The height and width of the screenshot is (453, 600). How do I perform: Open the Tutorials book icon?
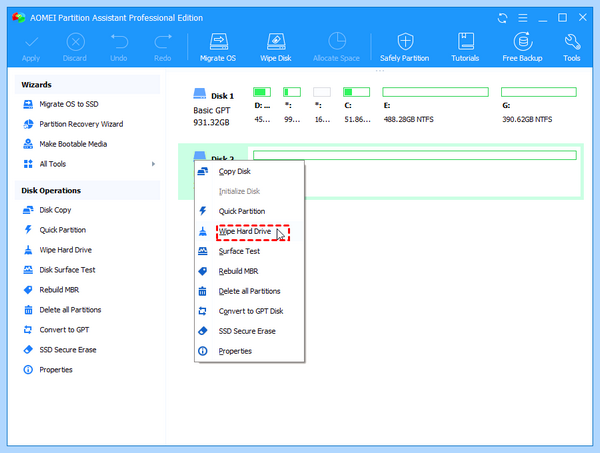pos(466,41)
